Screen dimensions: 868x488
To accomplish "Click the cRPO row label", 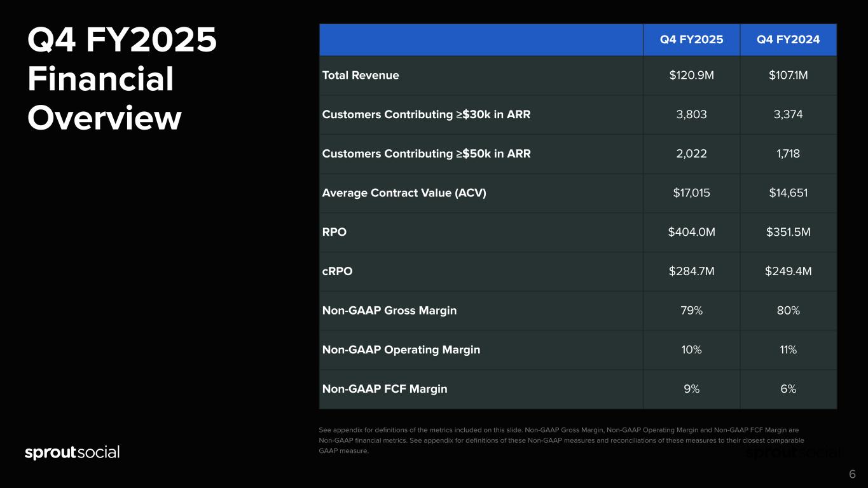I will [337, 271].
